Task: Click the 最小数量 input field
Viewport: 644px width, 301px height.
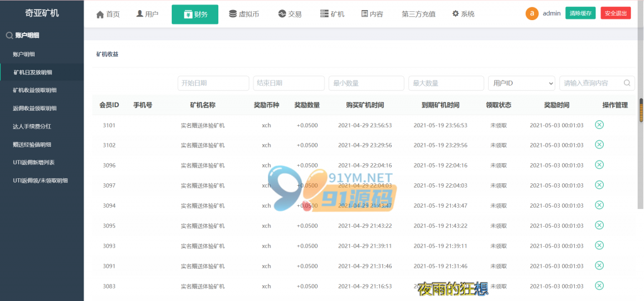Action: 367,83
